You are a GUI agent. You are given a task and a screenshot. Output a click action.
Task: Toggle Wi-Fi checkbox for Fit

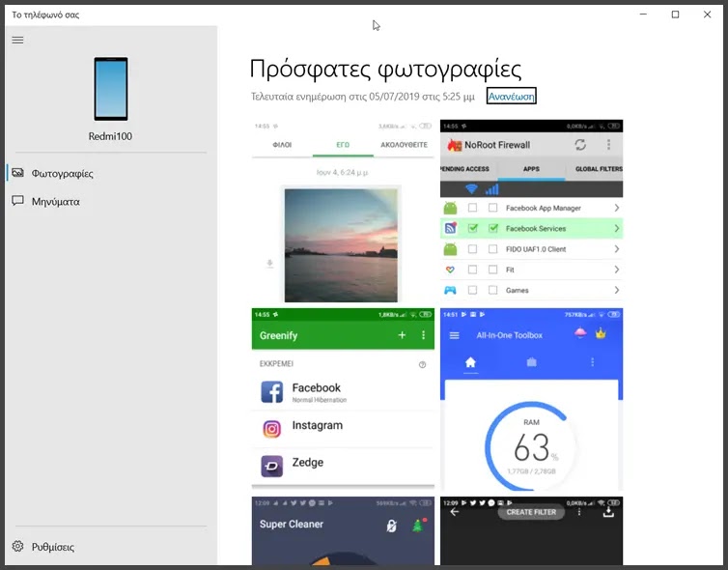click(472, 270)
